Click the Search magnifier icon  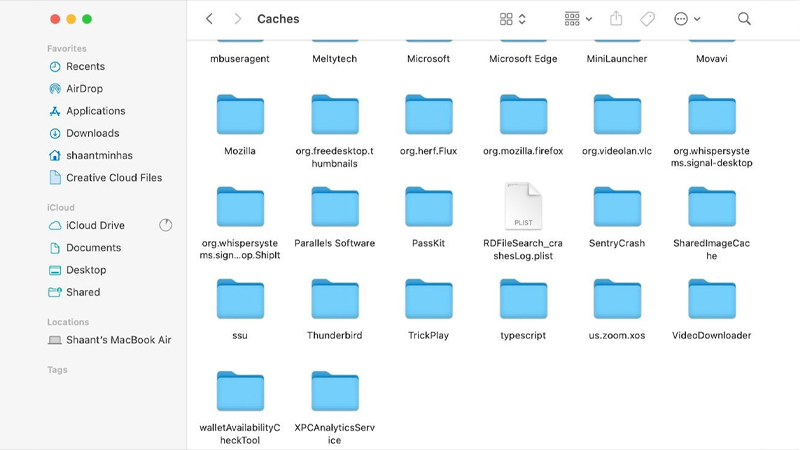point(744,19)
